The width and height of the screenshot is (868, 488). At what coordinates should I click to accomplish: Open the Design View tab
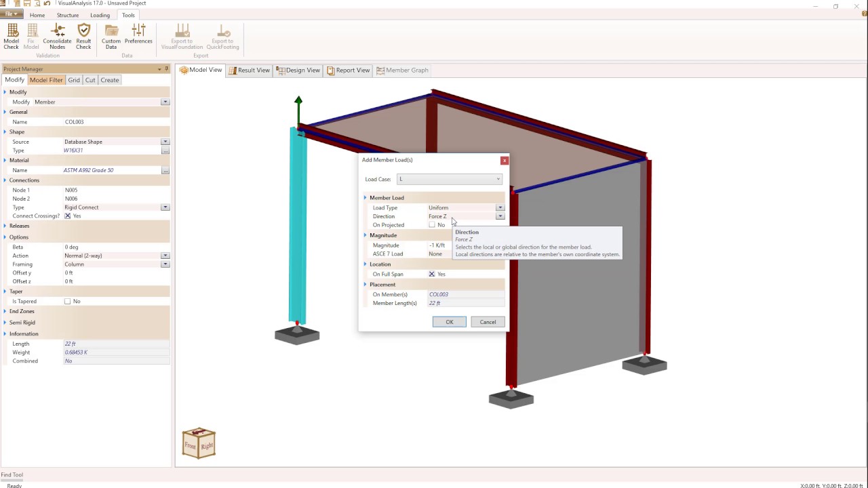click(298, 70)
